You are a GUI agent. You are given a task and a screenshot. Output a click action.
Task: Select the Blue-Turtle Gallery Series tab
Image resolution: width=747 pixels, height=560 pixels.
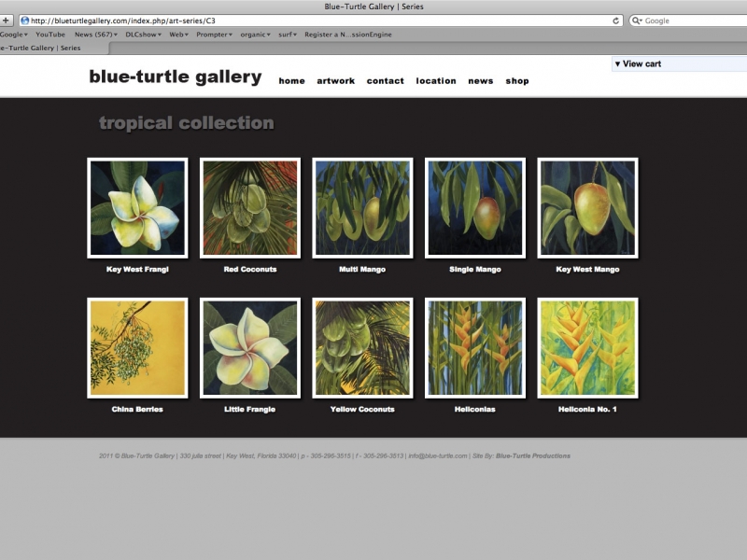pos(54,48)
